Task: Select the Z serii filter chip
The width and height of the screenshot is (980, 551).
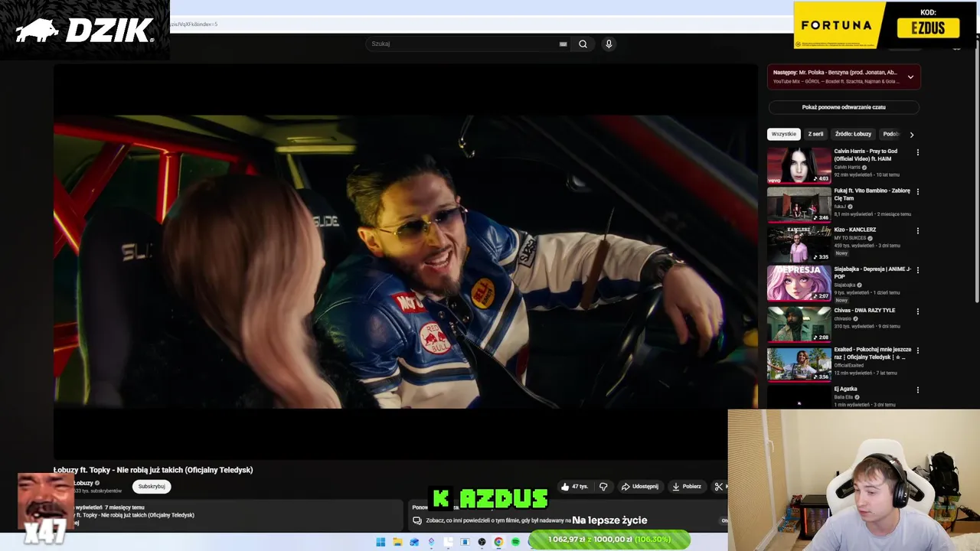Action: pyautogui.click(x=815, y=134)
